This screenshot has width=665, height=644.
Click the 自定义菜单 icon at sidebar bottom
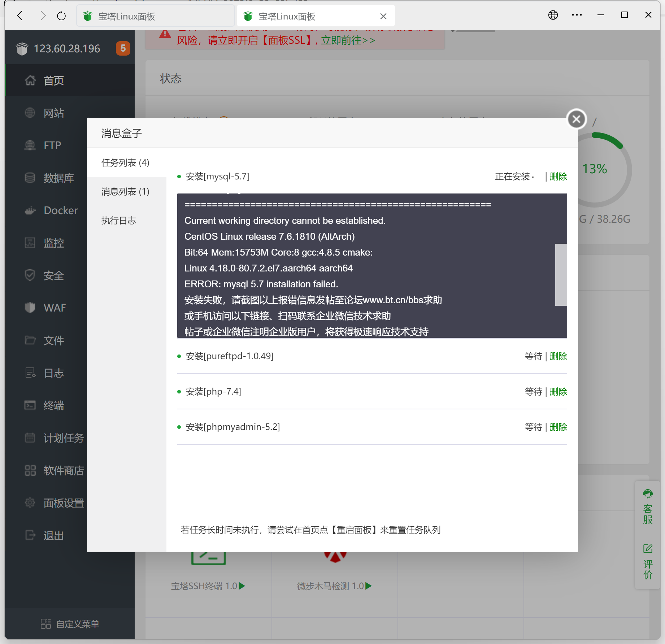coord(45,624)
